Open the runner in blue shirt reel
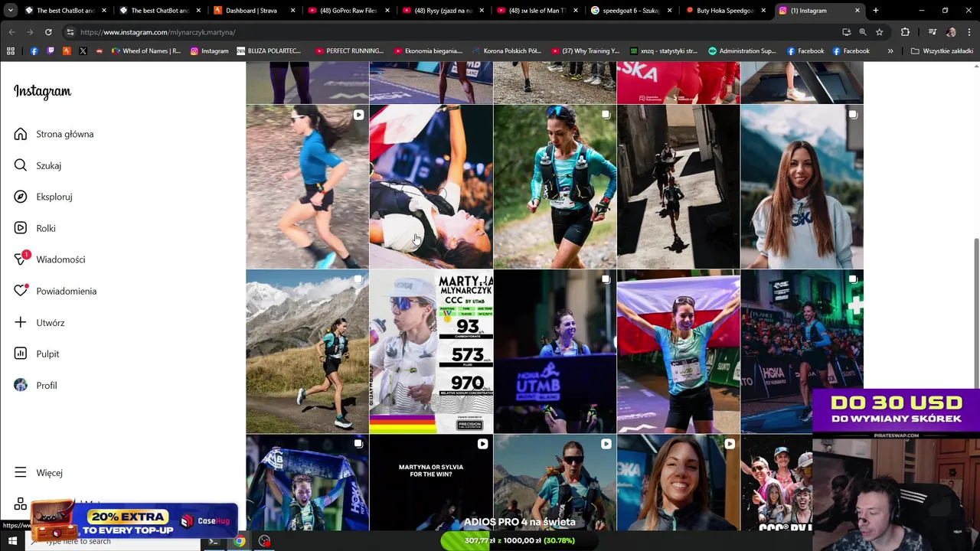 (x=307, y=187)
